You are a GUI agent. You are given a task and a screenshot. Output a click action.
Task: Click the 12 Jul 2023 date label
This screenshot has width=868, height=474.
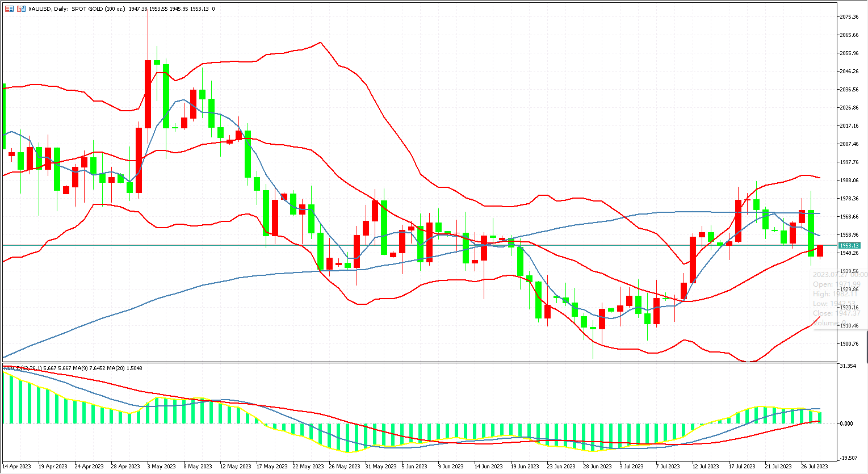coord(706,467)
